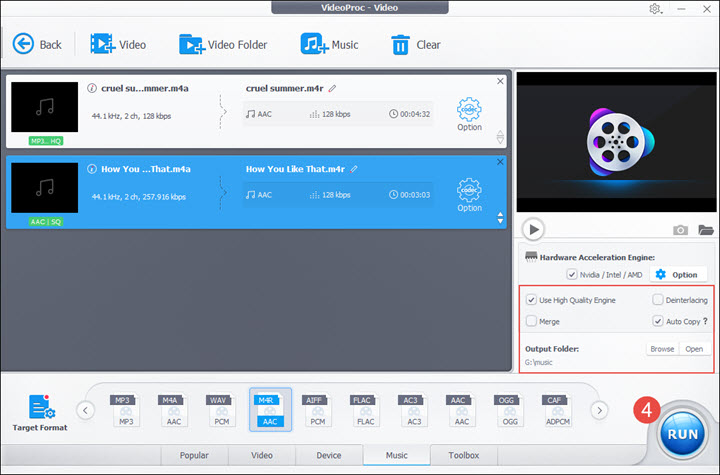720x475 pixels.
Task: Switch to Video tab
Action: click(x=262, y=455)
